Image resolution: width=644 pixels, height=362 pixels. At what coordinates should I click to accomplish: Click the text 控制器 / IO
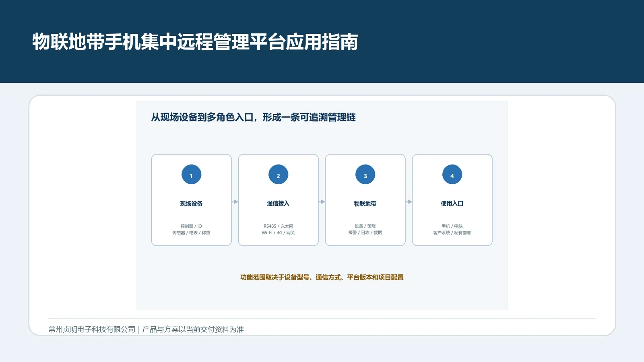pos(191,226)
